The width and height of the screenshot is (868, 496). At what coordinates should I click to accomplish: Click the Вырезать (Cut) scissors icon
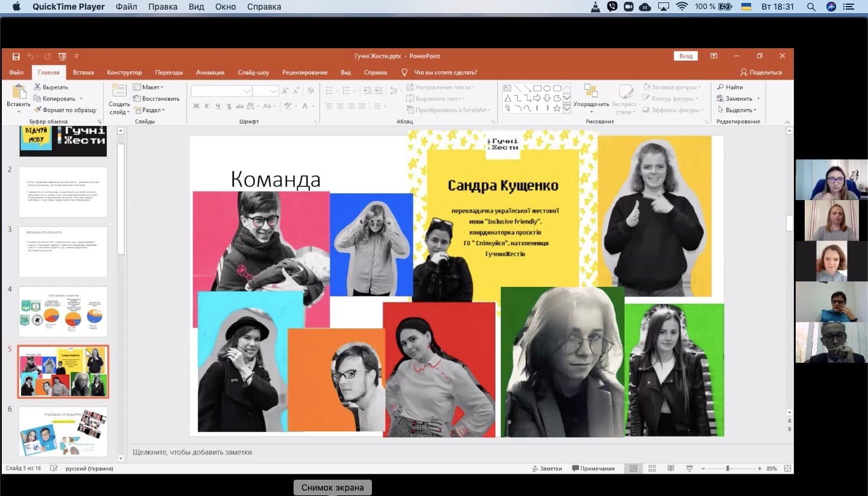pyautogui.click(x=37, y=87)
